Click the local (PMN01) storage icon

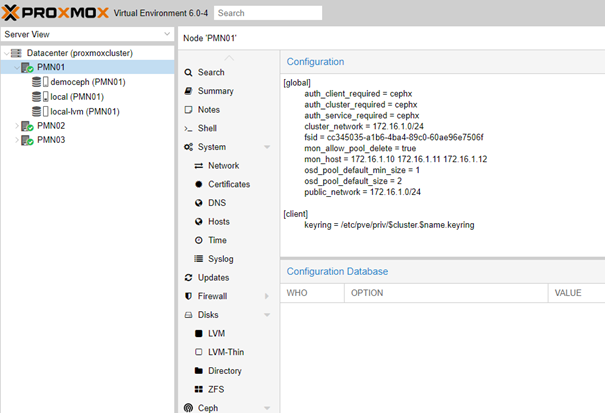(36, 96)
